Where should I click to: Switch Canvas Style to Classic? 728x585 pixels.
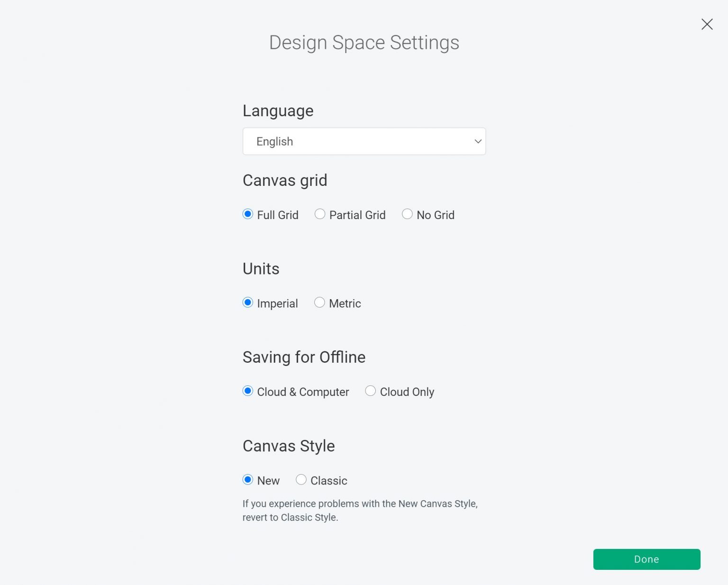click(301, 480)
